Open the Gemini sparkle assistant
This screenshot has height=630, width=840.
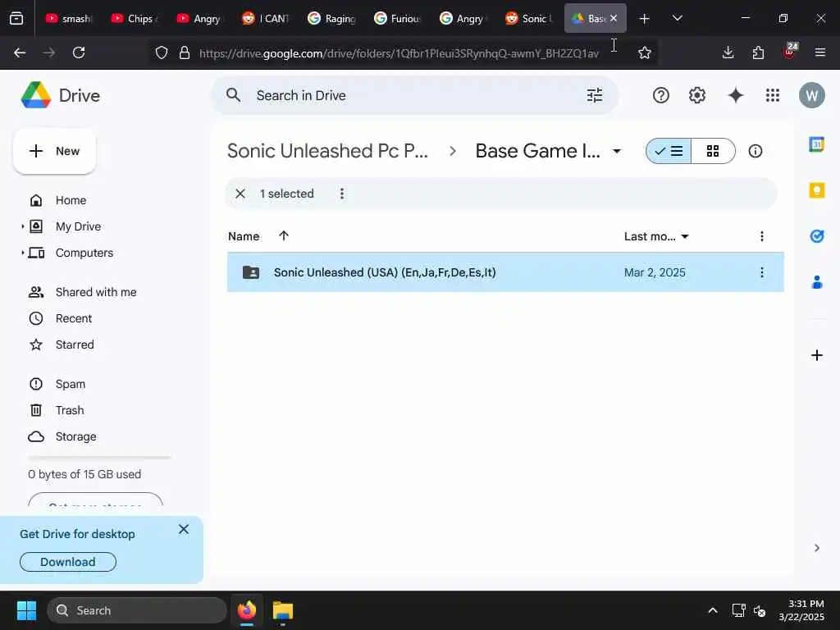736,95
